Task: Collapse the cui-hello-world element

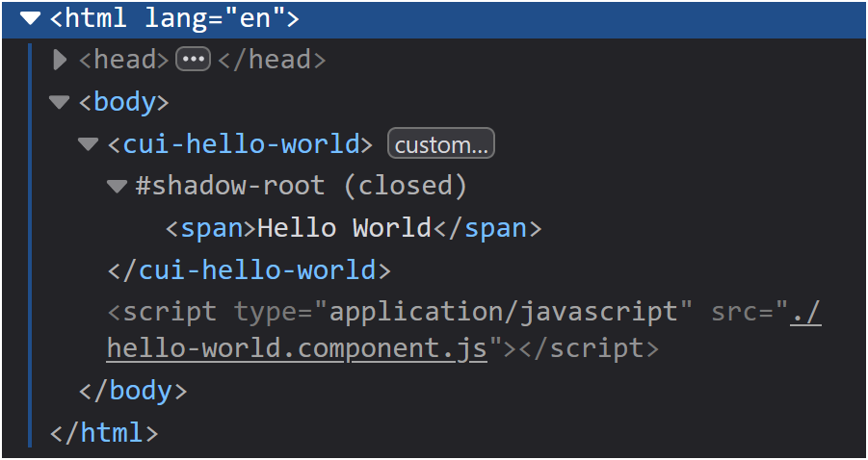Action: [88, 144]
